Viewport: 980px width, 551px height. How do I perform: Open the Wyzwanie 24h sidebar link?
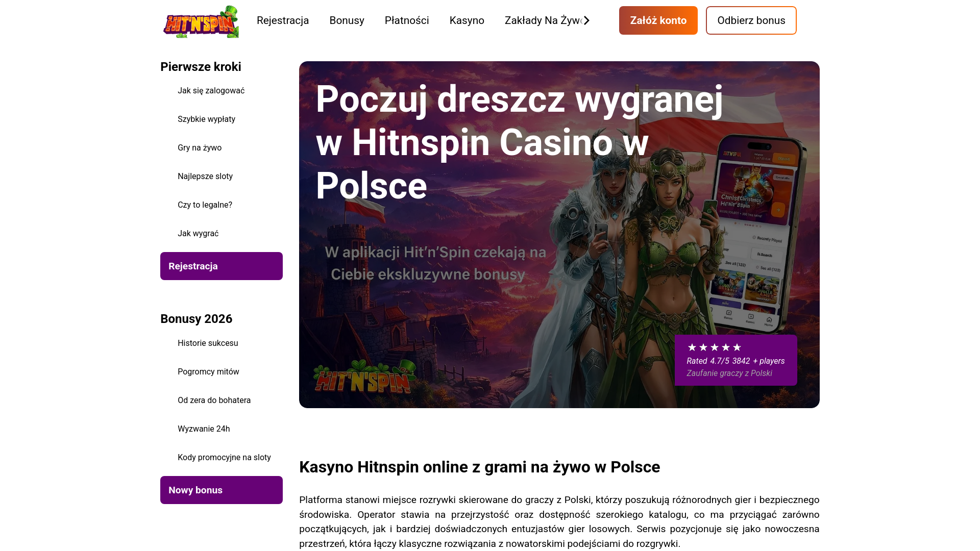tap(204, 429)
